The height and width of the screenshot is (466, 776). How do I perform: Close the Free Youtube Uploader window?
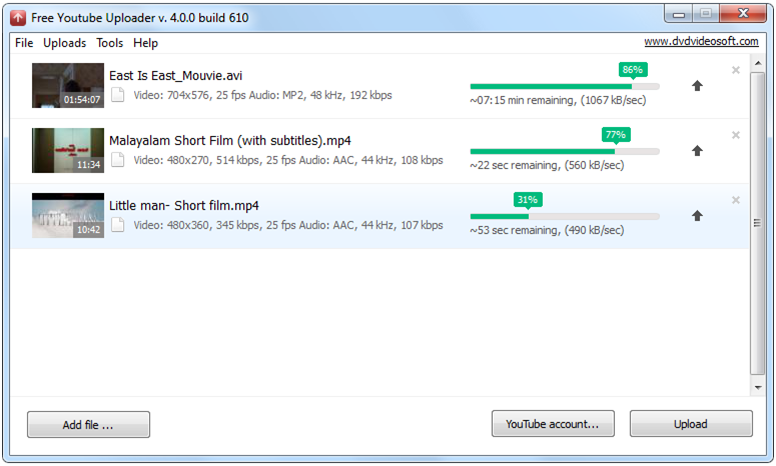pos(743,14)
